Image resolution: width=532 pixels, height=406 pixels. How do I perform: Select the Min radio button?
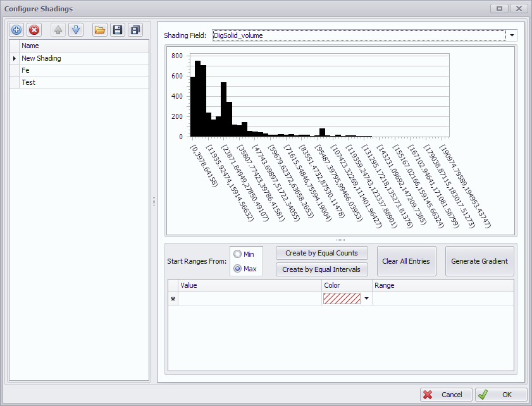coord(238,254)
